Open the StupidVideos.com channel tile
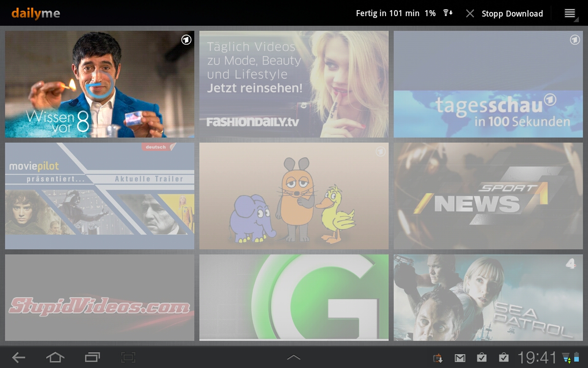The width and height of the screenshot is (588, 368). (x=100, y=298)
